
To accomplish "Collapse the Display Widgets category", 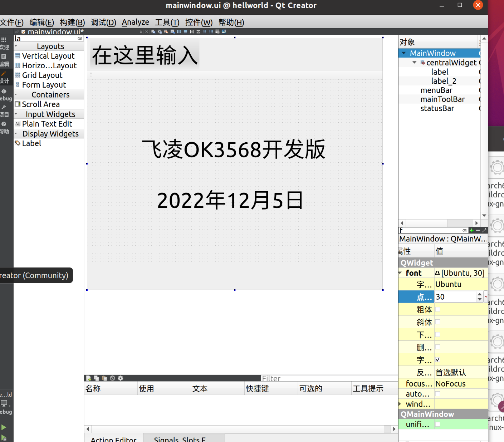I will [16, 133].
